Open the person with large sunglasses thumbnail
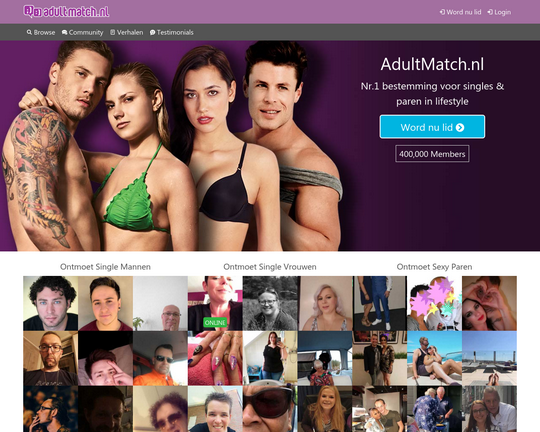 [x=270, y=409]
